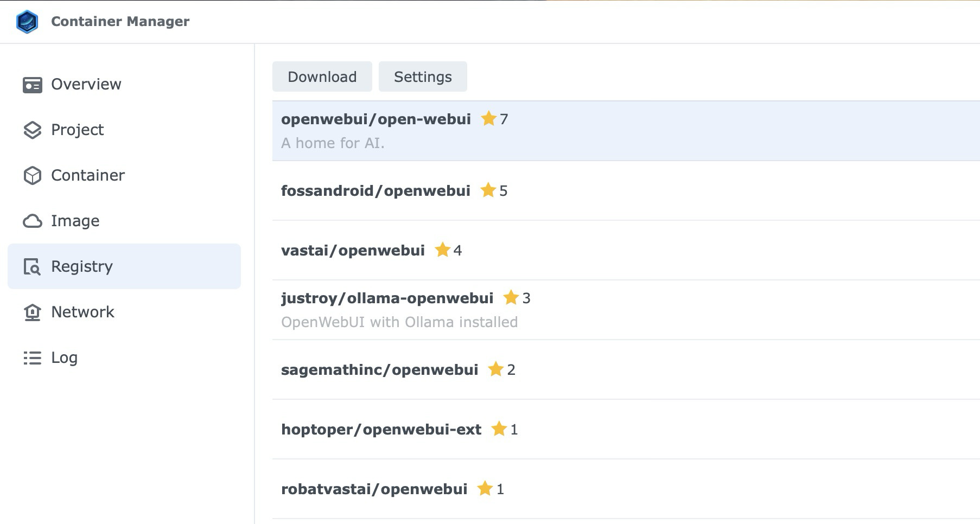Viewport: 980px width, 524px height.
Task: Open the Registry tab in the sidebar
Action: coord(81,266)
